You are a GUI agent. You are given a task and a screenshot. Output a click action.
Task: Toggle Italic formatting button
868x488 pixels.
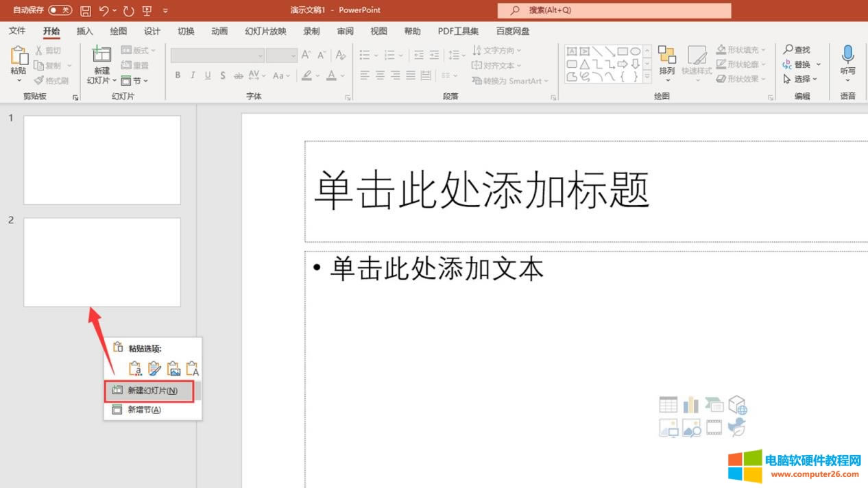pos(193,75)
